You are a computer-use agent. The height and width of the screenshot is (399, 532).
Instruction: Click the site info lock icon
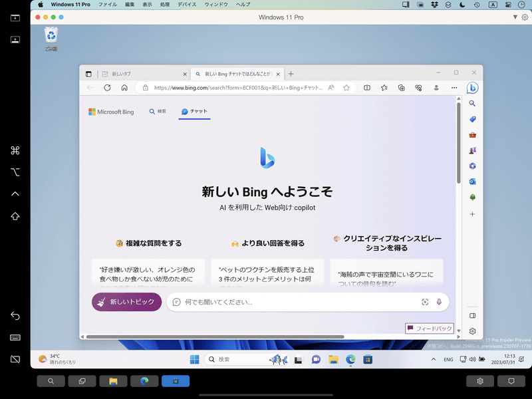pos(145,88)
